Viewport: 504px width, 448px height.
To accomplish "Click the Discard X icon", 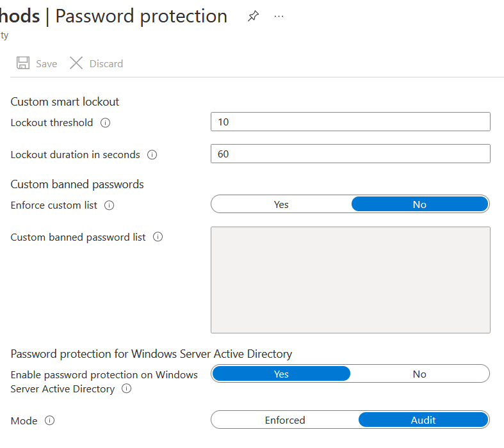I will pos(76,63).
